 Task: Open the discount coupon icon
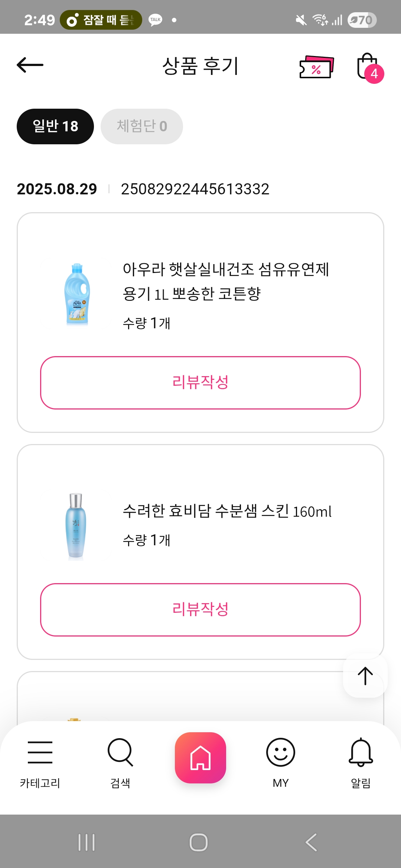[x=316, y=67]
